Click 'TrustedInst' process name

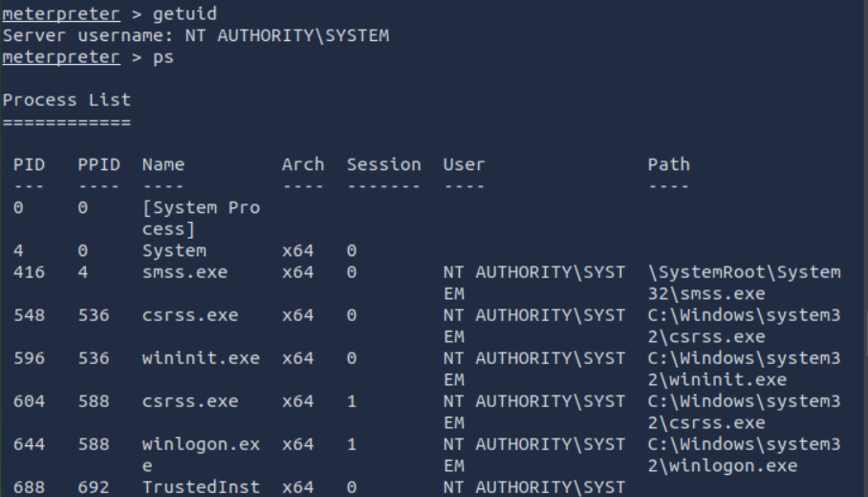coord(201,487)
